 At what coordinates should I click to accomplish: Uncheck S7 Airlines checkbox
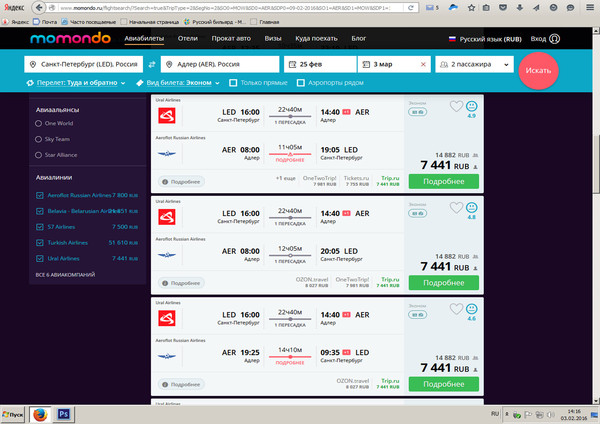[x=39, y=227]
